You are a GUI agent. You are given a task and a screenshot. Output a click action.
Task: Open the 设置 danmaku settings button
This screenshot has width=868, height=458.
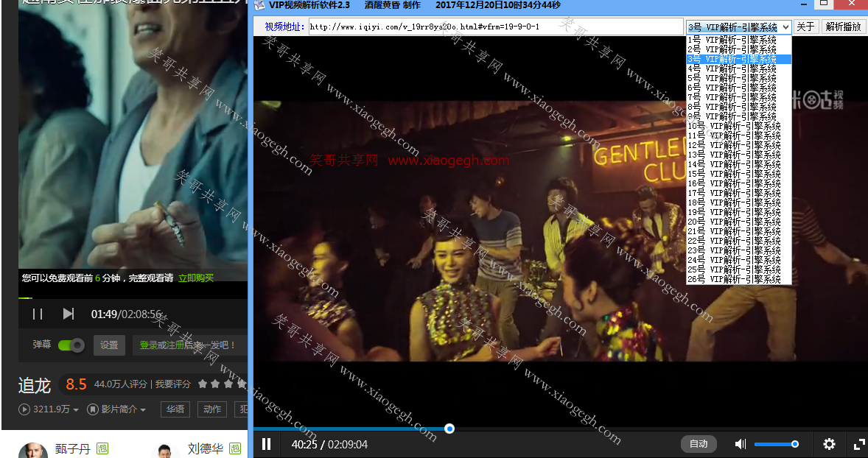109,345
